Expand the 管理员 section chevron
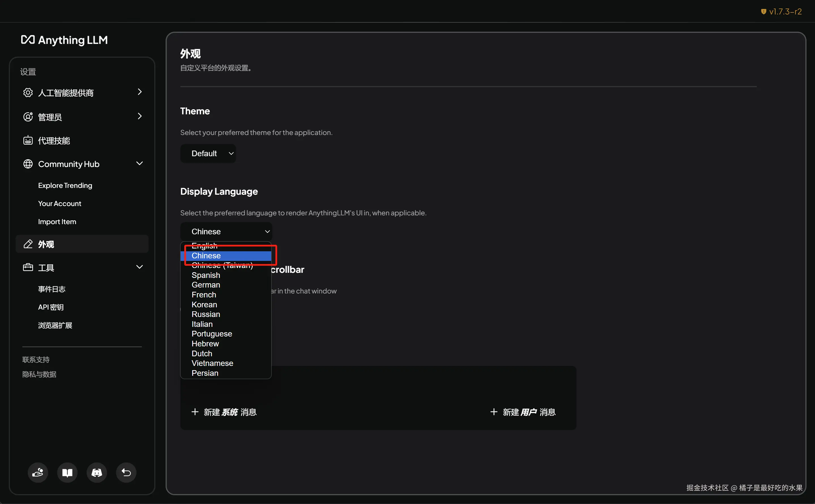 pyautogui.click(x=140, y=116)
